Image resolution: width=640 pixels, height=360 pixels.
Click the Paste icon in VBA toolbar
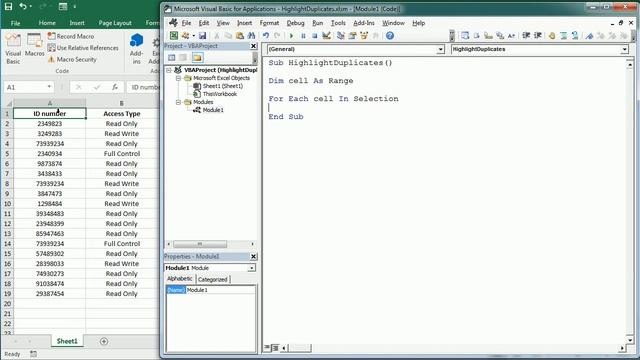point(240,36)
